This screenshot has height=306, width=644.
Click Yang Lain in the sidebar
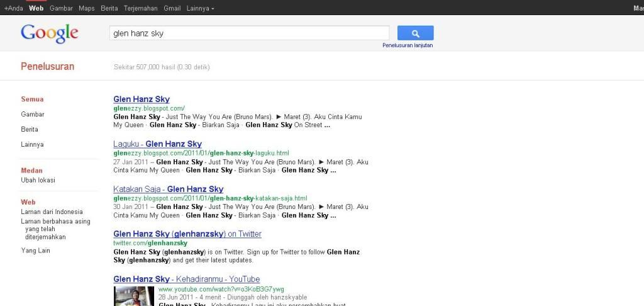[x=35, y=251]
